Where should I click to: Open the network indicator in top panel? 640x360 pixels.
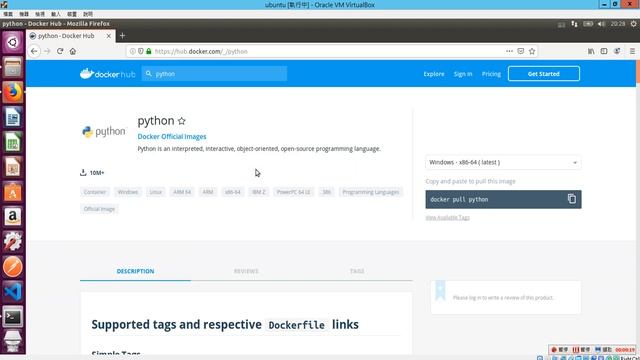pos(574,24)
